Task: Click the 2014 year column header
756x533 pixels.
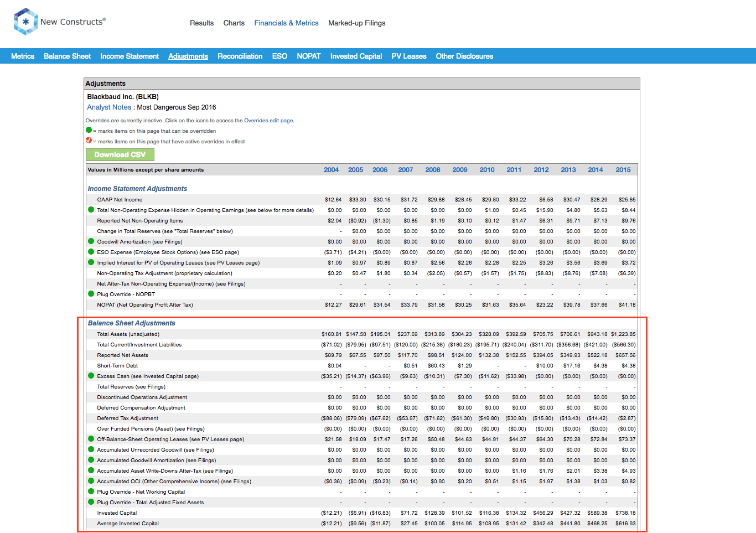Action: tap(596, 170)
